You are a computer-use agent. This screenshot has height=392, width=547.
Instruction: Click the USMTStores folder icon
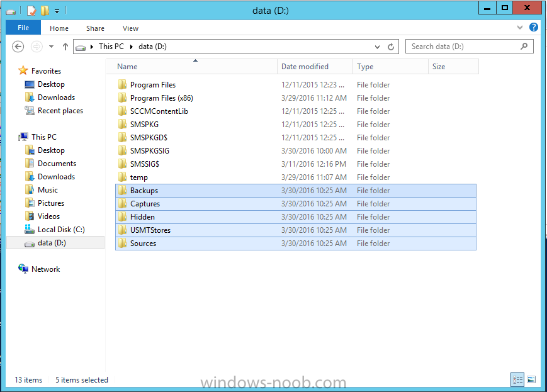[x=122, y=230]
